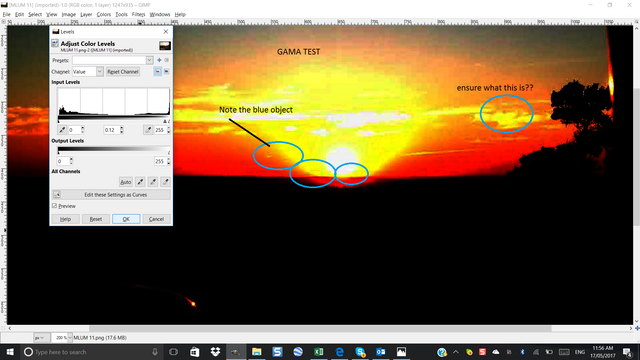Open the Windows menu

coord(160,14)
